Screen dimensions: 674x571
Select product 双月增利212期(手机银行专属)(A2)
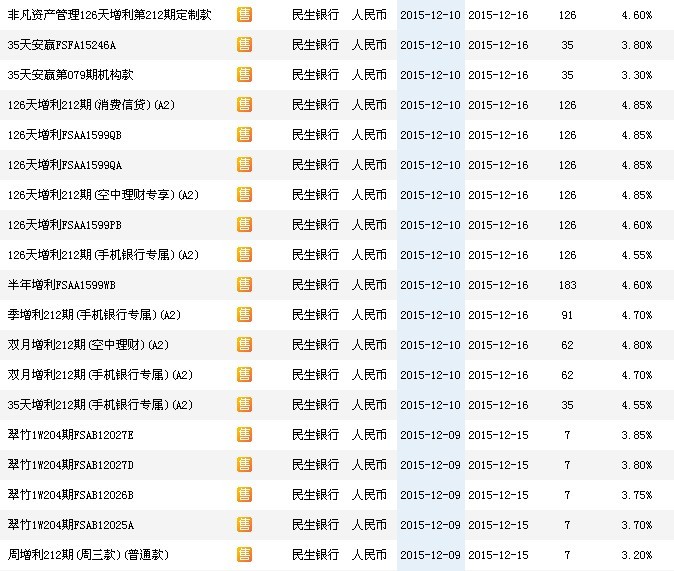pos(100,375)
